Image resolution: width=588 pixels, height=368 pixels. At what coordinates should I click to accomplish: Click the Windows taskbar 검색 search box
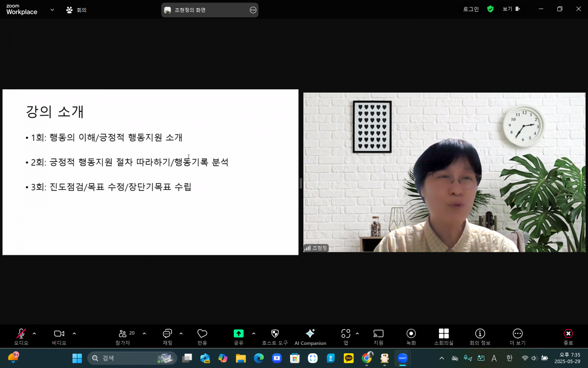[132, 358]
